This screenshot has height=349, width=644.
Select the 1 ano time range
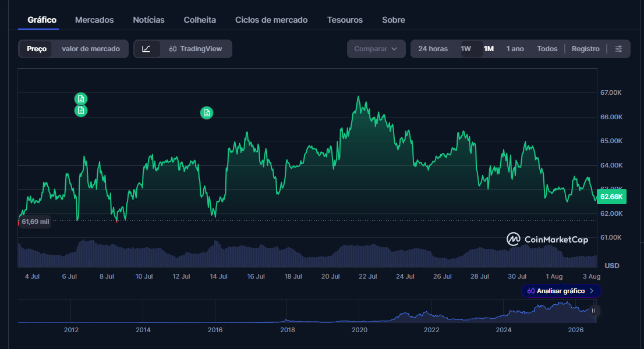(515, 49)
